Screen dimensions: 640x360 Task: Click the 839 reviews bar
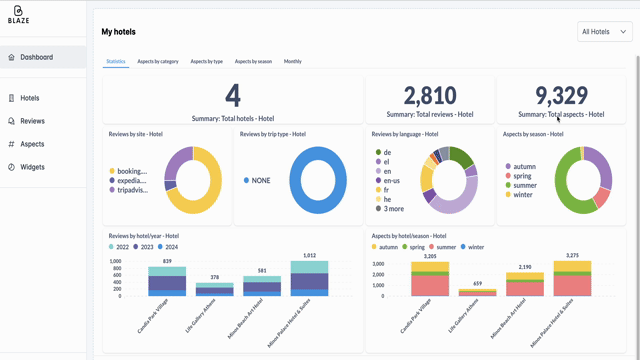click(x=167, y=281)
